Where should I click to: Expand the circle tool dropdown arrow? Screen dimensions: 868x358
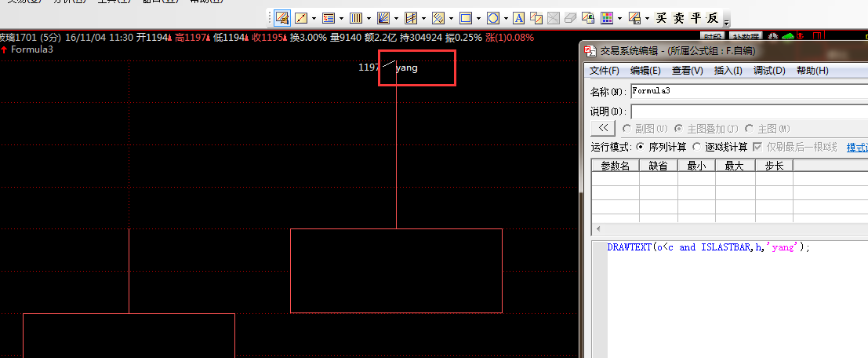coord(506,17)
